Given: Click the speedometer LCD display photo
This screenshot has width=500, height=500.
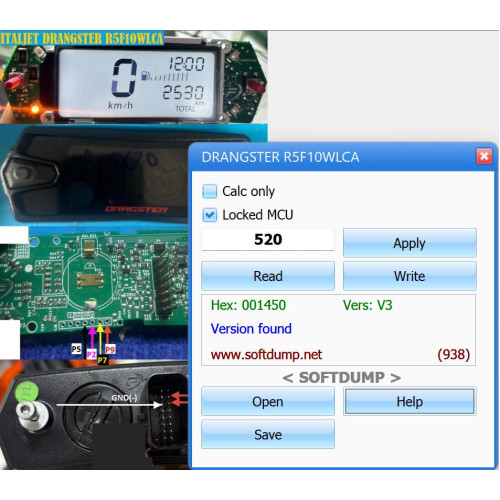Looking at the screenshot, I should coord(137,83).
